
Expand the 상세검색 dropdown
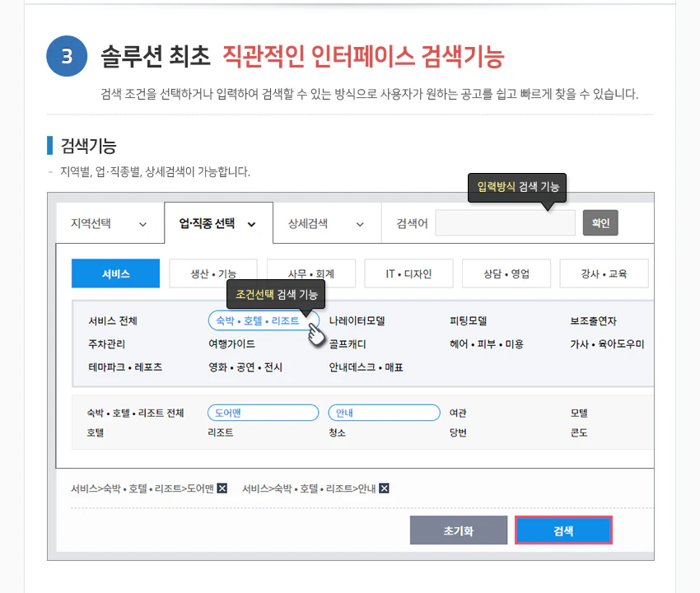[327, 223]
